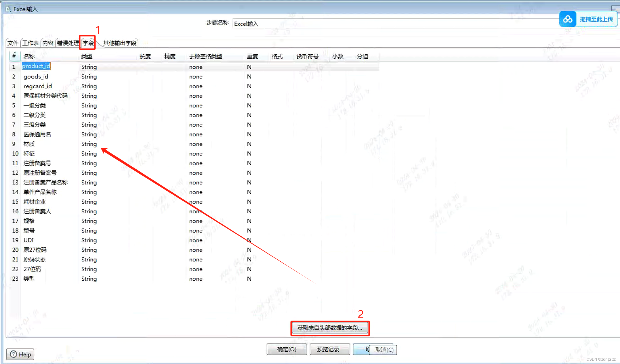Click the 取消(C) button
620x364 pixels.
383,350
